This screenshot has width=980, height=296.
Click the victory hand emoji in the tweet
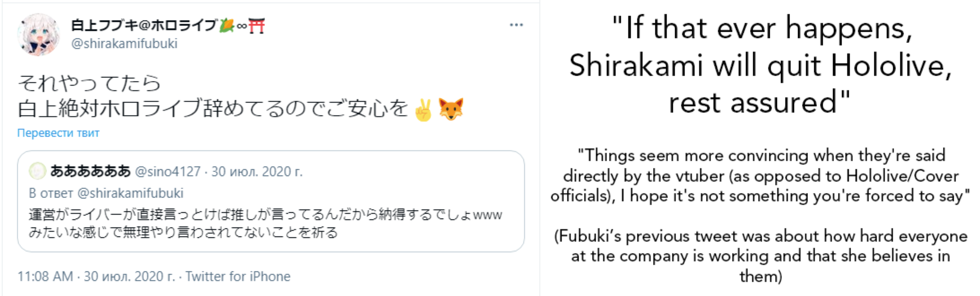(x=423, y=110)
